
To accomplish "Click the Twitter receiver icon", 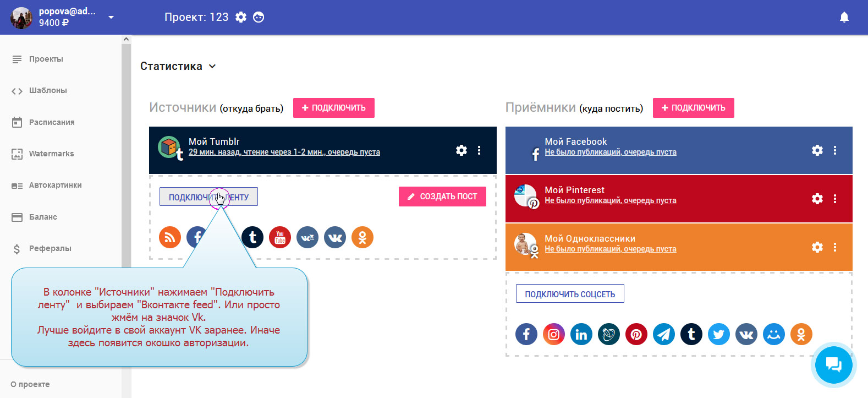I will click(719, 334).
